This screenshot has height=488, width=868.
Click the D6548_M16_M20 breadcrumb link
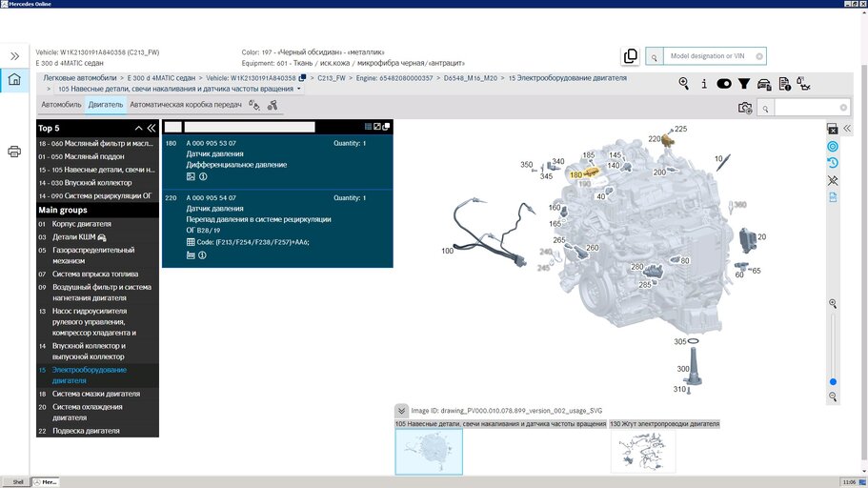471,78
